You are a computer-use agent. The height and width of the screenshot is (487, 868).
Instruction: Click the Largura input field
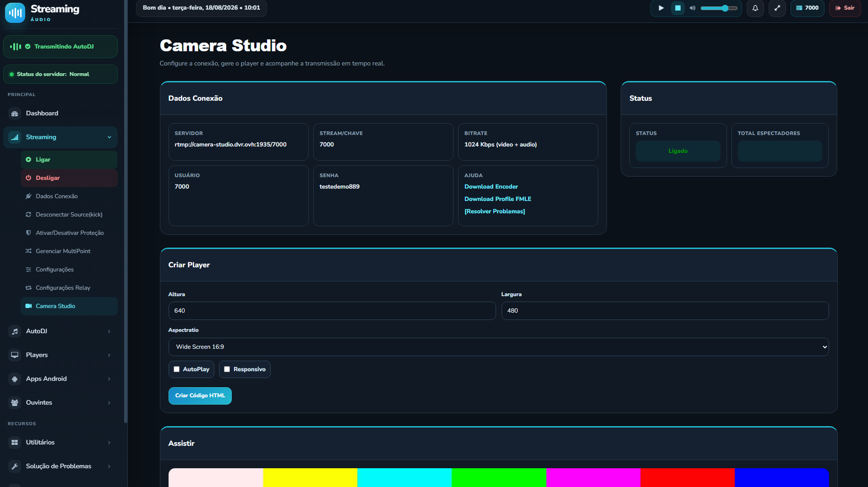(x=665, y=311)
